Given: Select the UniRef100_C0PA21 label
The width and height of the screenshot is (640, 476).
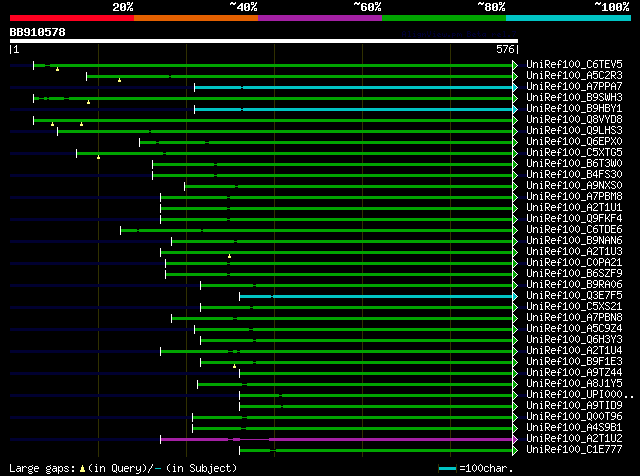Looking at the screenshot, I should [574, 263].
